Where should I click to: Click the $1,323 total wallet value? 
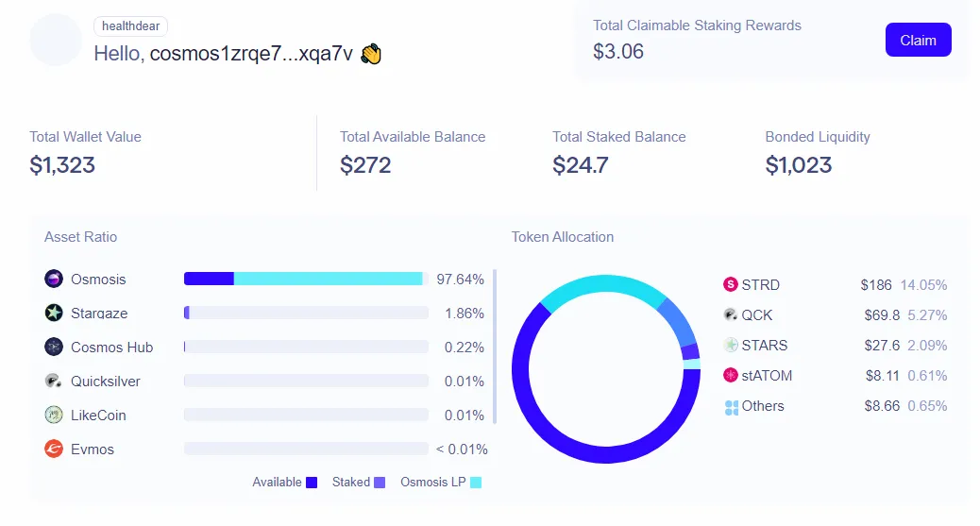62,165
